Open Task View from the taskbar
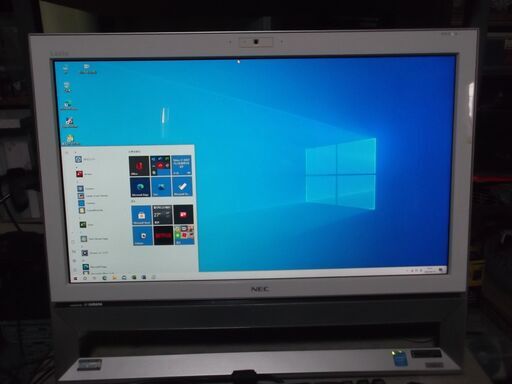512x384 pixels. point(95,278)
